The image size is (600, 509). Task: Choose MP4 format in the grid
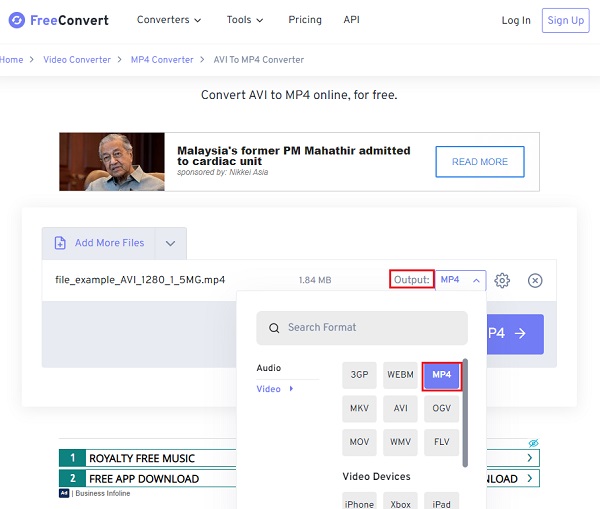tap(442, 376)
